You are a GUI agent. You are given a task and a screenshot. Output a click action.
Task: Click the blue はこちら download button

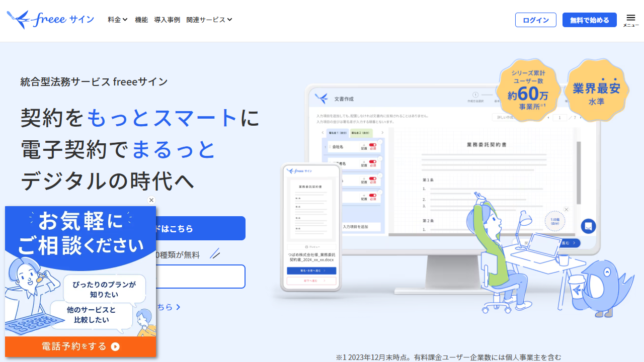pyautogui.click(x=201, y=228)
